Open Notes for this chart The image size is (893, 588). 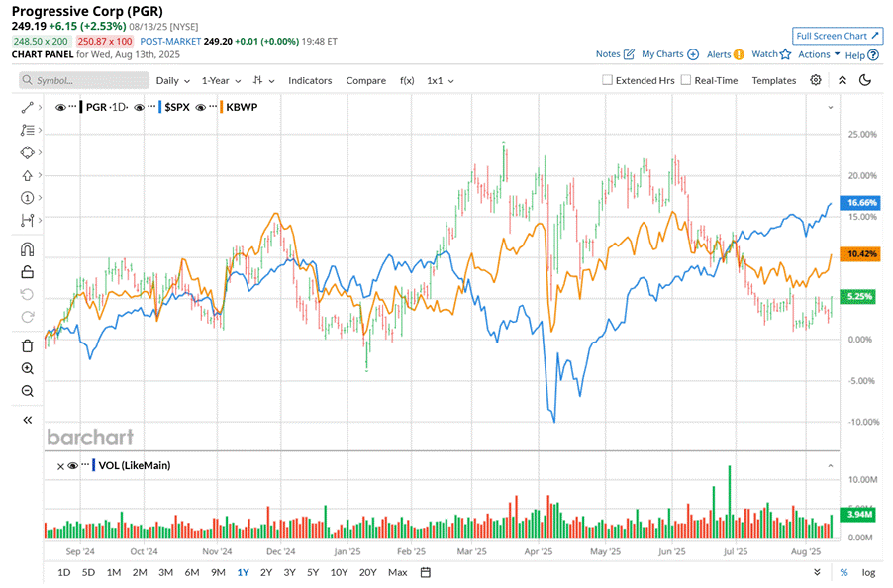(615, 54)
